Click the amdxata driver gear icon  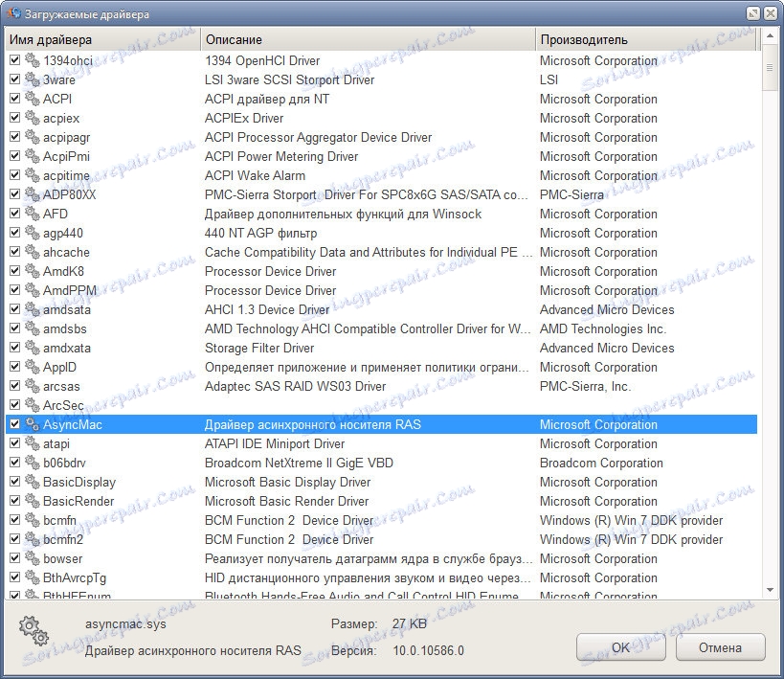pos(33,348)
